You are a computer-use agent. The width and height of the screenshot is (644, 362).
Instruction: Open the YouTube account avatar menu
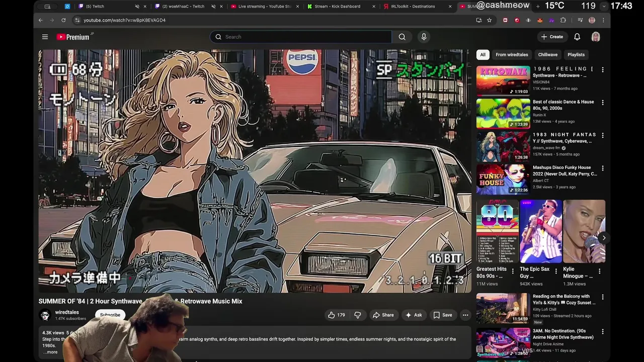point(596,37)
